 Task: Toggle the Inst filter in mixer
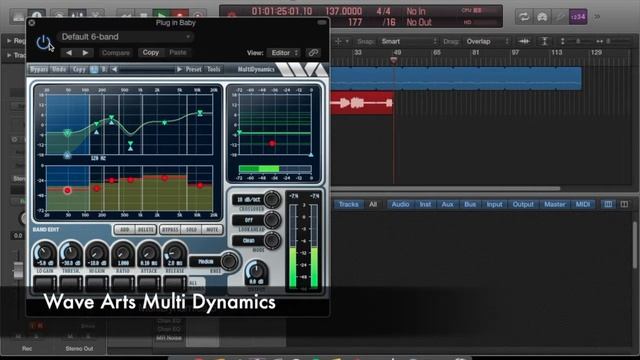tap(425, 204)
